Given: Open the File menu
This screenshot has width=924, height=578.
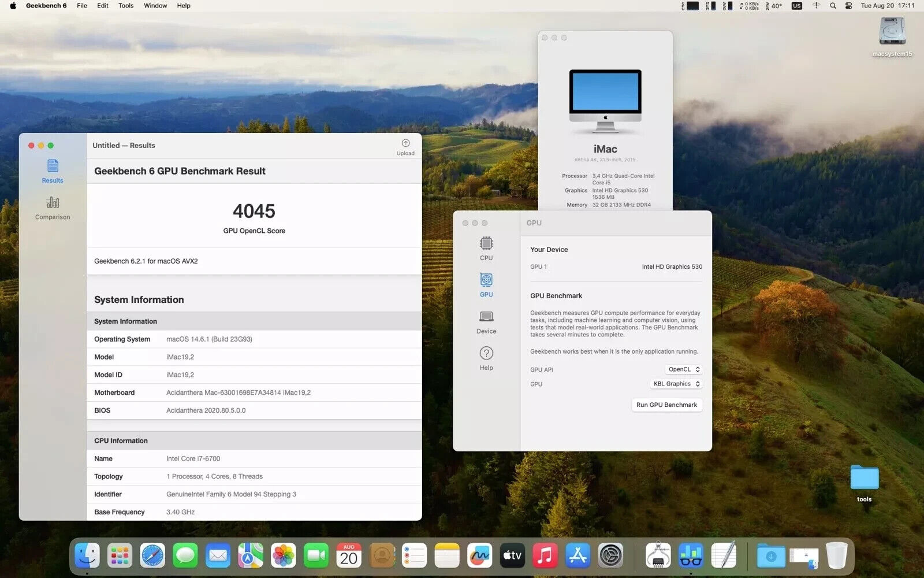Looking at the screenshot, I should pos(82,6).
